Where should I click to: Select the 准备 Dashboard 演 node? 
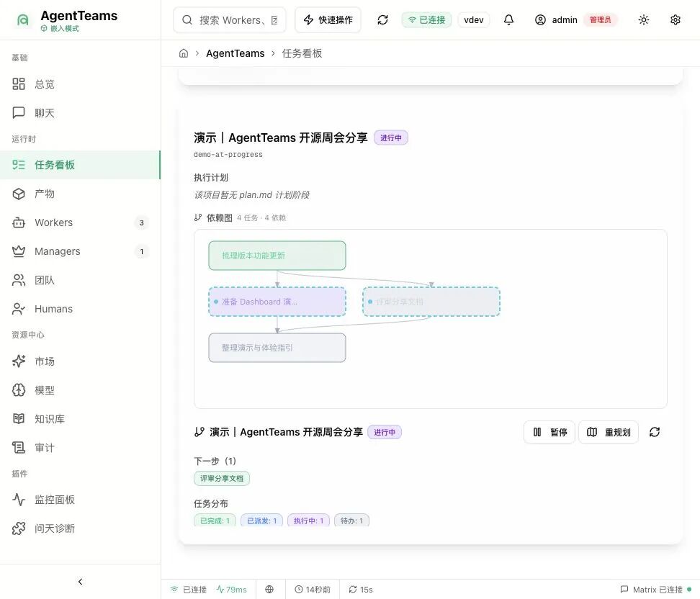click(x=277, y=302)
